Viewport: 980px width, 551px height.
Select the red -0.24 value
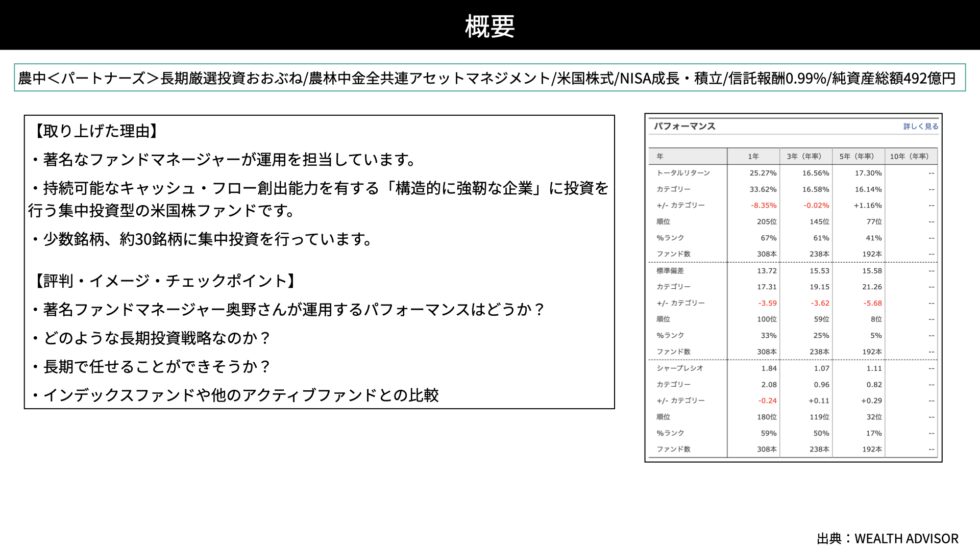click(x=767, y=401)
